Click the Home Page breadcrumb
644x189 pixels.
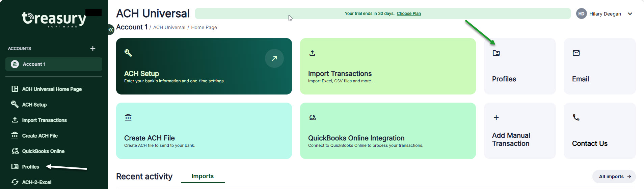click(x=204, y=27)
